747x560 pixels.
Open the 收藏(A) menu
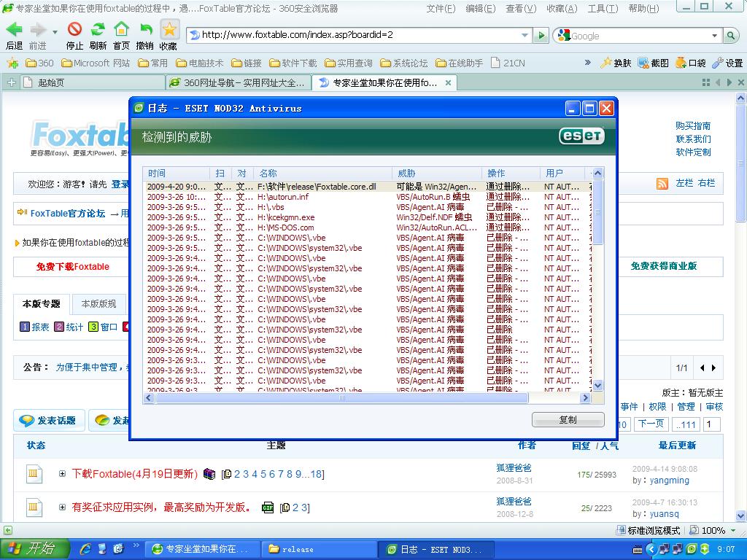562,9
